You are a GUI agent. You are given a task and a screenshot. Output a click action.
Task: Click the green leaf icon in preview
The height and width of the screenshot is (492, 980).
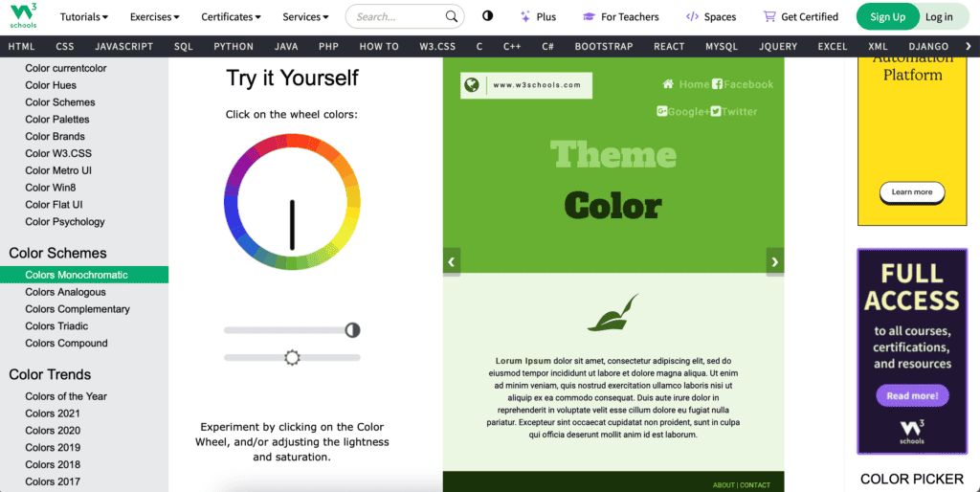pyautogui.click(x=613, y=313)
